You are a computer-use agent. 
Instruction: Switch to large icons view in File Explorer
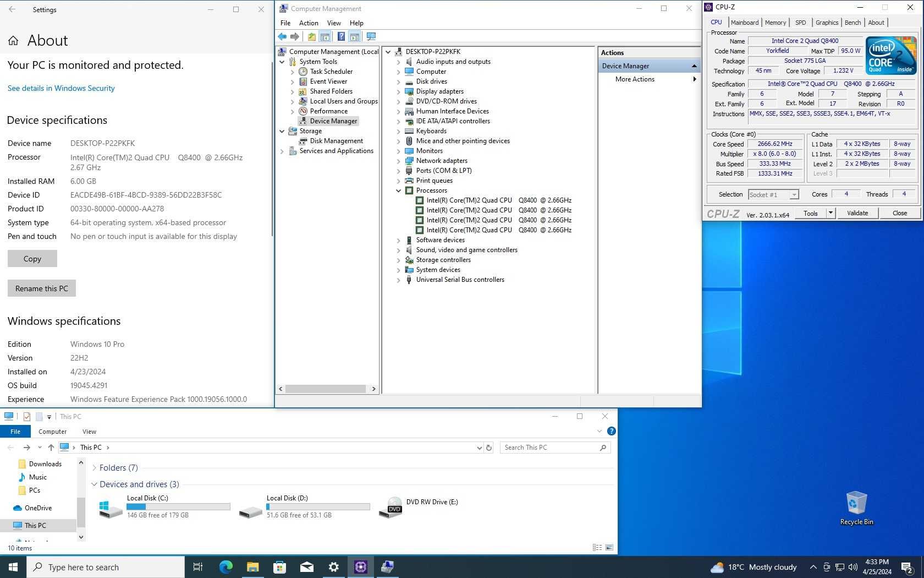click(609, 548)
